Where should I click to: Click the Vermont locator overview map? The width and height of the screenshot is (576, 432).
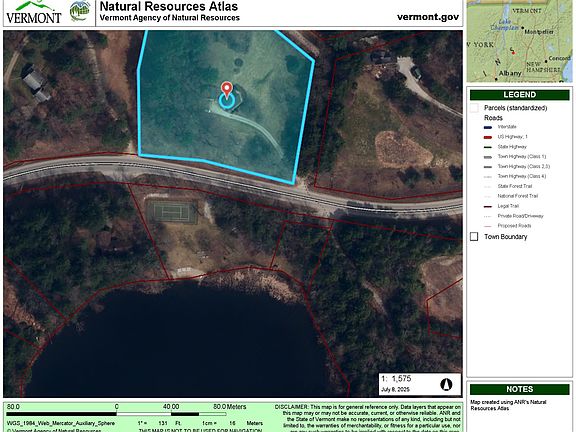click(x=519, y=41)
